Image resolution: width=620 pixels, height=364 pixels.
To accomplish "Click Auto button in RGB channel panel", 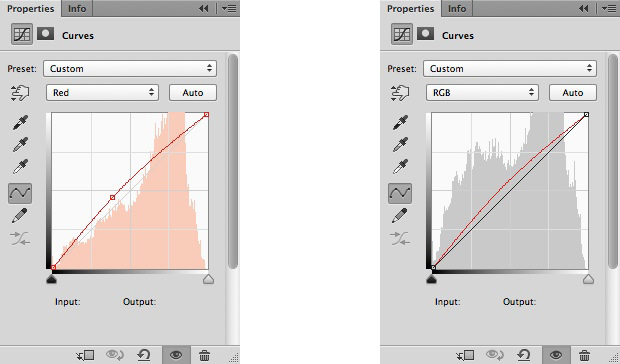I will click(573, 92).
